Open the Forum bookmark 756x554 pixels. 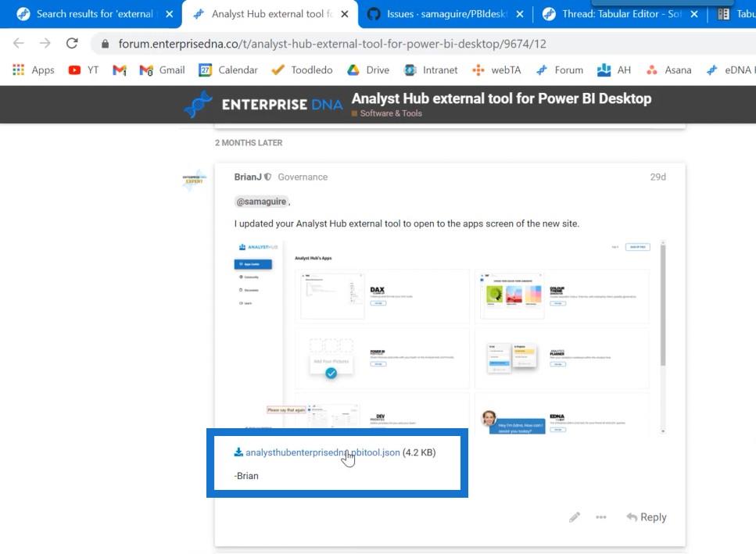tap(559, 70)
